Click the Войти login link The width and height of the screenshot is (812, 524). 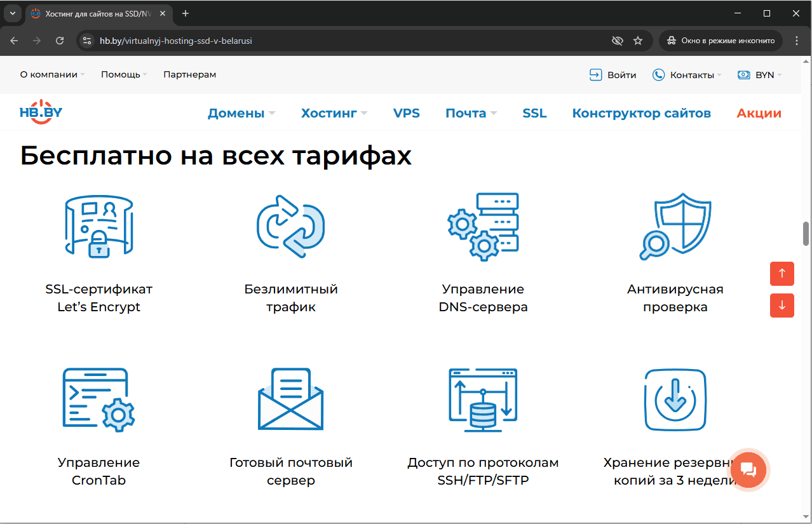click(x=612, y=74)
